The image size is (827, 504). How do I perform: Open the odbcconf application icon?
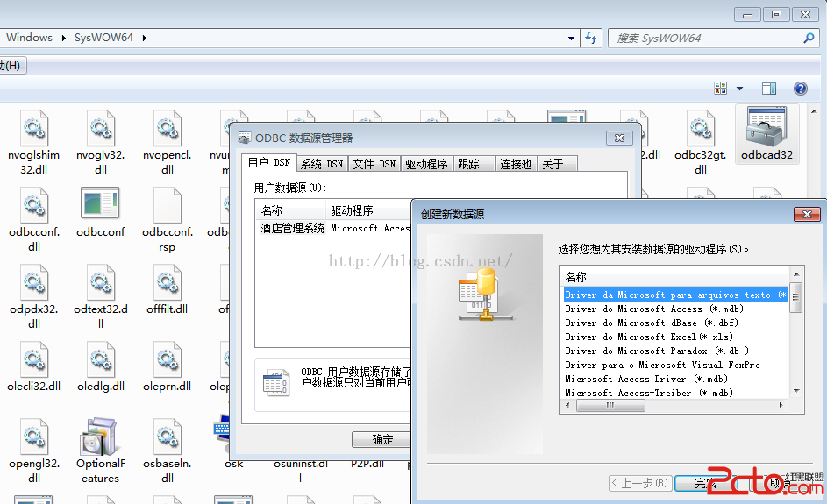click(100, 203)
